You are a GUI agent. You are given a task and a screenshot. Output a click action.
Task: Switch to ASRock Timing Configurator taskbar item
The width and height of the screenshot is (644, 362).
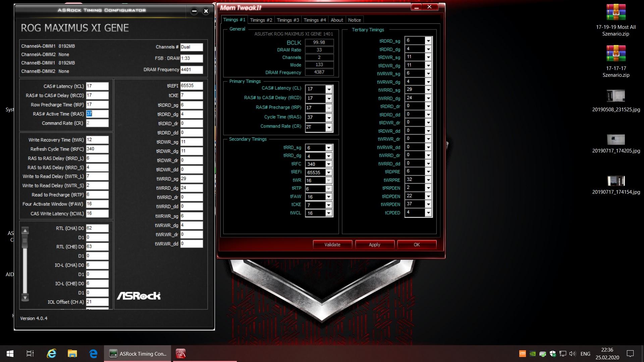coord(138,354)
